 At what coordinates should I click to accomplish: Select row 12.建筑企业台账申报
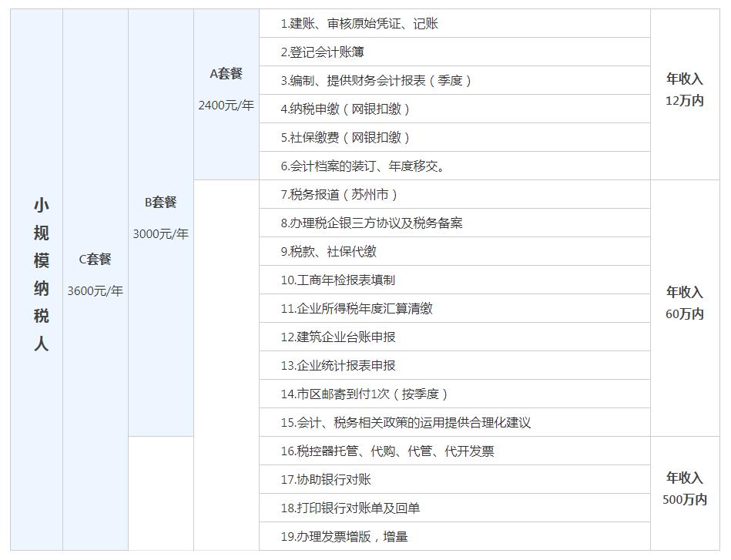coord(454,337)
